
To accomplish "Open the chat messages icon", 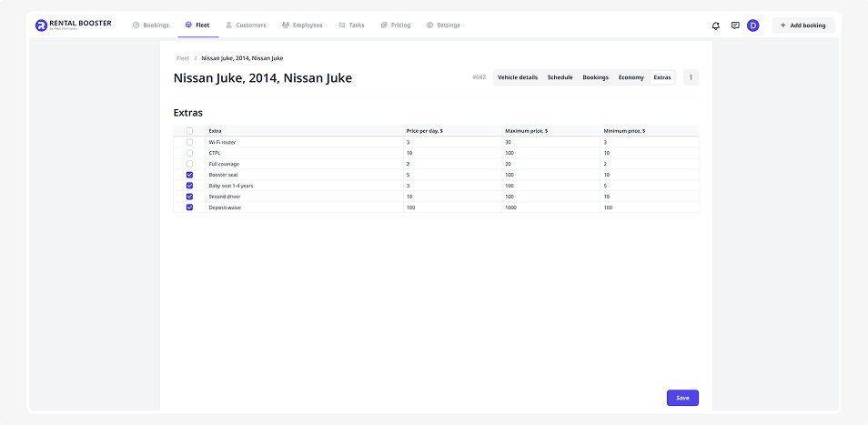I will click(735, 25).
